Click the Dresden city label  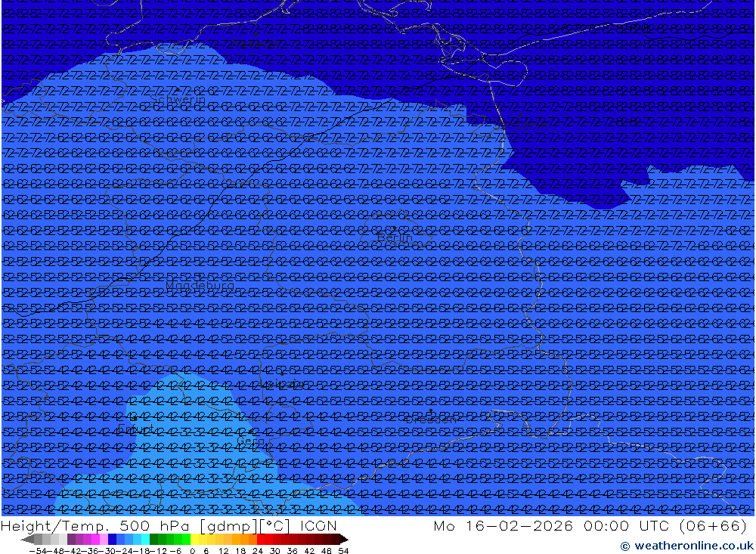pyautogui.click(x=431, y=419)
